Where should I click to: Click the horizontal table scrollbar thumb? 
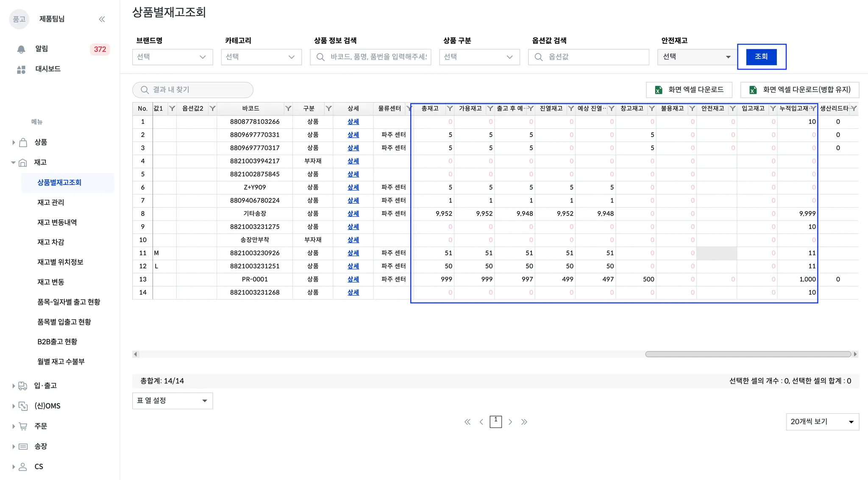[748, 354]
